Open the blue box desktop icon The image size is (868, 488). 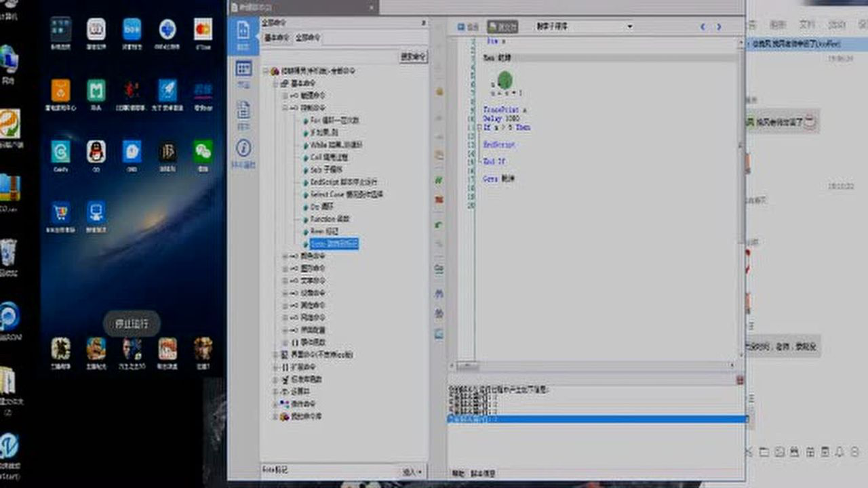pos(132,29)
